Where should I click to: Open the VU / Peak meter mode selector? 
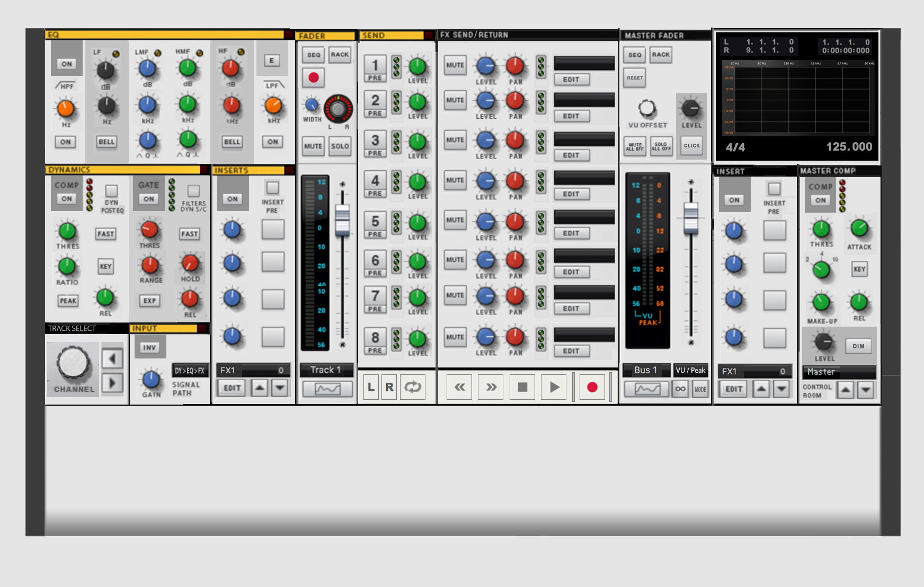tap(690, 370)
